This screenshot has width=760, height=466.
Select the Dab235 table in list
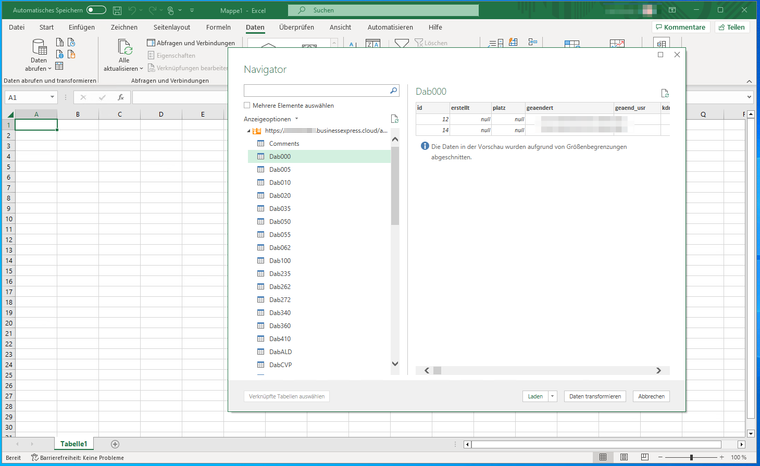click(x=280, y=273)
